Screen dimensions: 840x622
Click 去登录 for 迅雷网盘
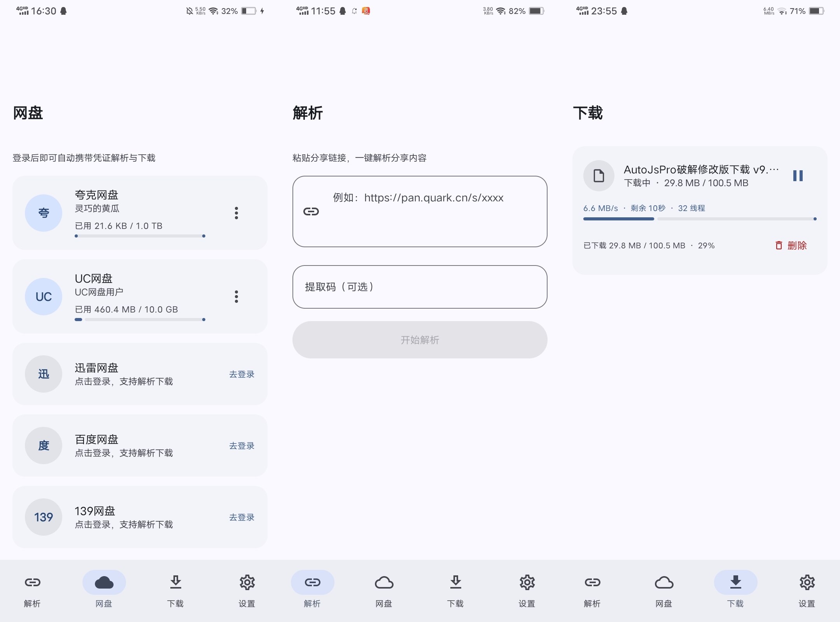pos(241,374)
